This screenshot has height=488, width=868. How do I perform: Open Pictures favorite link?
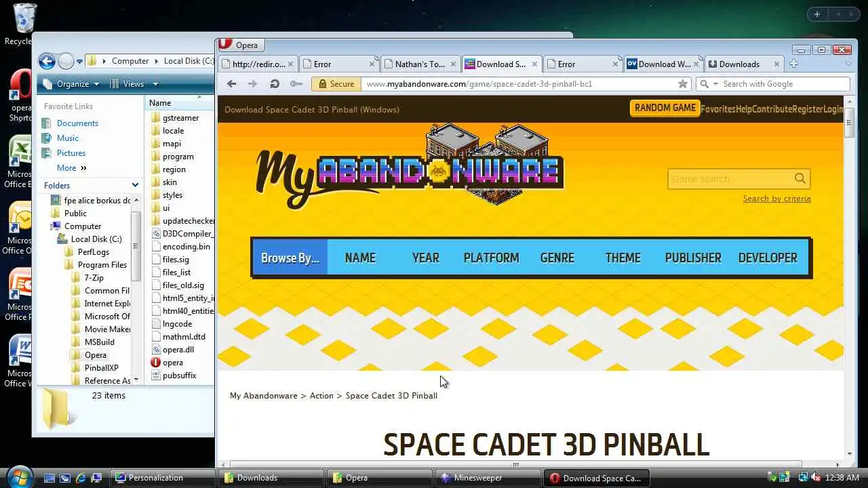[x=71, y=153]
